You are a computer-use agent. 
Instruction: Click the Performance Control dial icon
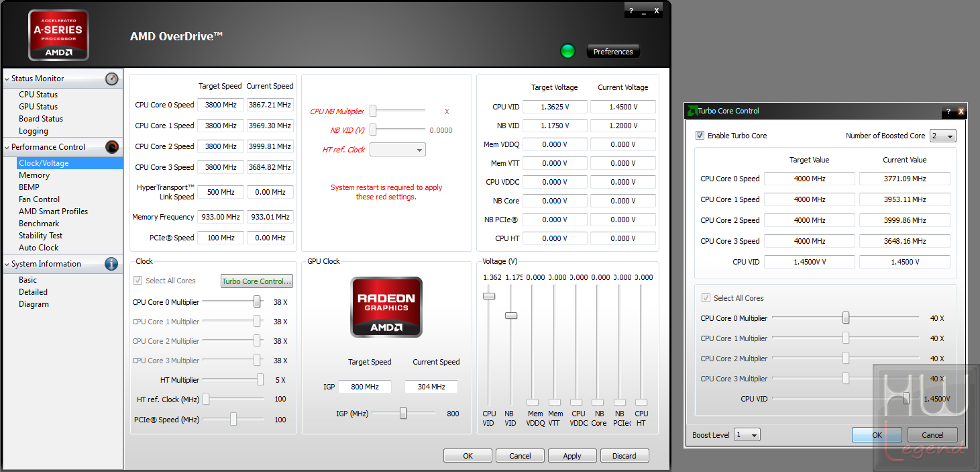click(x=112, y=147)
